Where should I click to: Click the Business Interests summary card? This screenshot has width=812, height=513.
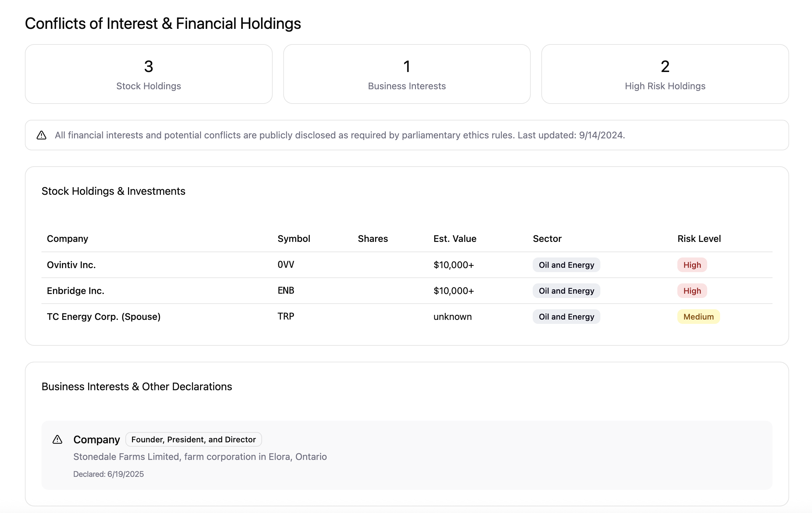(x=407, y=74)
